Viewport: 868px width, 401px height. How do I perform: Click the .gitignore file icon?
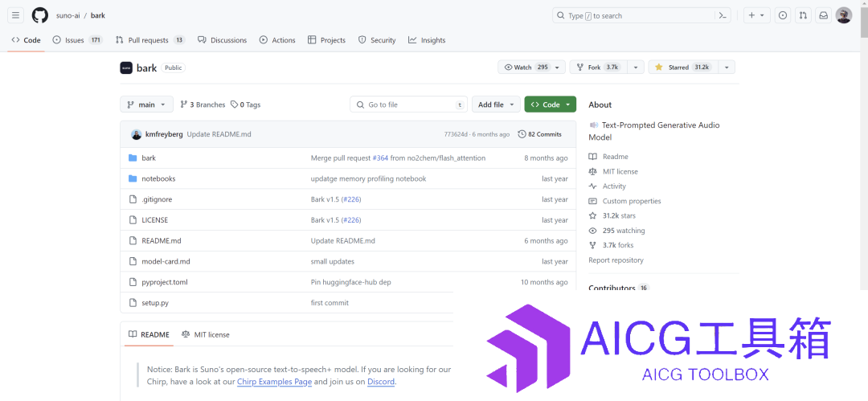133,199
